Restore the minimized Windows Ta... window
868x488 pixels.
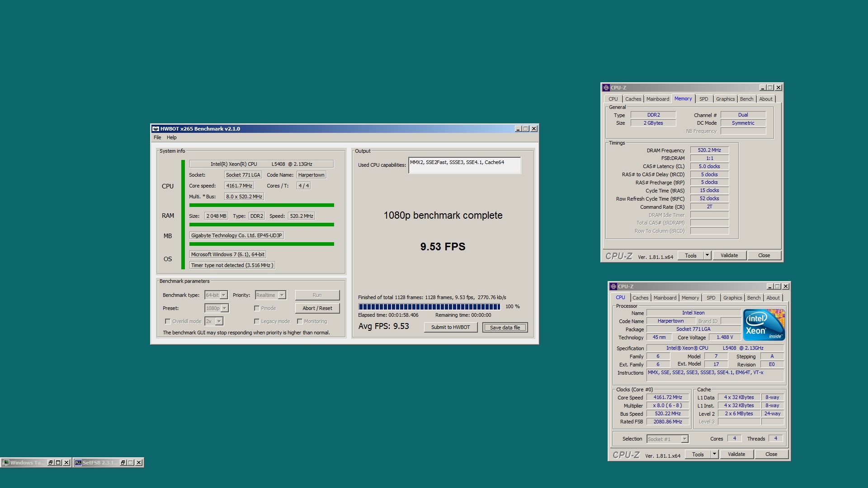point(51,463)
